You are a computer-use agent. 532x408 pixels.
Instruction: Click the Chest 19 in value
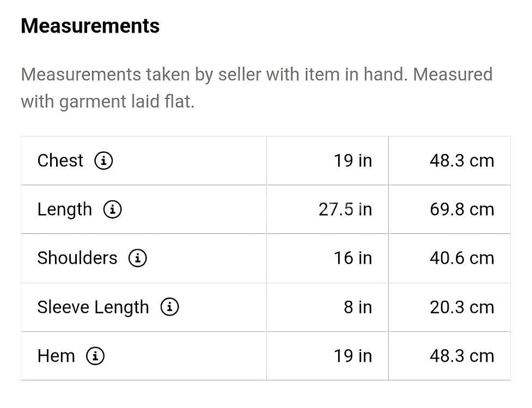[x=353, y=160]
